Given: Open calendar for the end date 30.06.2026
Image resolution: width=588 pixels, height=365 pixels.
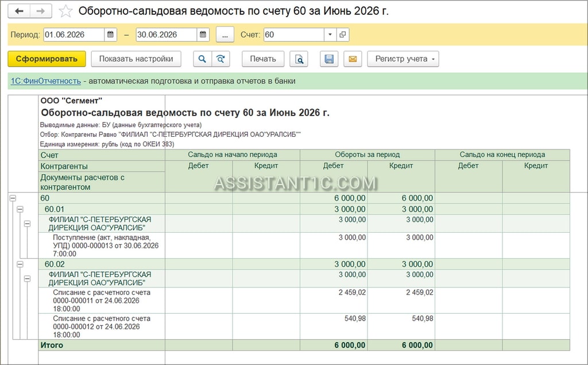Looking at the screenshot, I should 203,34.
